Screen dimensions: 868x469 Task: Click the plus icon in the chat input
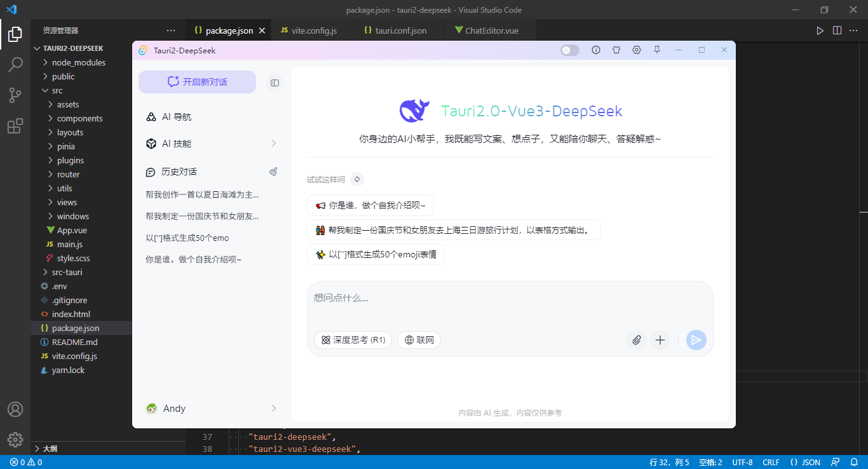pos(660,340)
